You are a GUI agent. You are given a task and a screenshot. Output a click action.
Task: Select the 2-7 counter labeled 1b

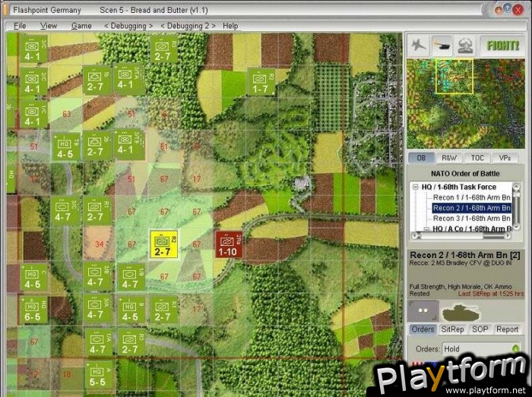point(97,80)
